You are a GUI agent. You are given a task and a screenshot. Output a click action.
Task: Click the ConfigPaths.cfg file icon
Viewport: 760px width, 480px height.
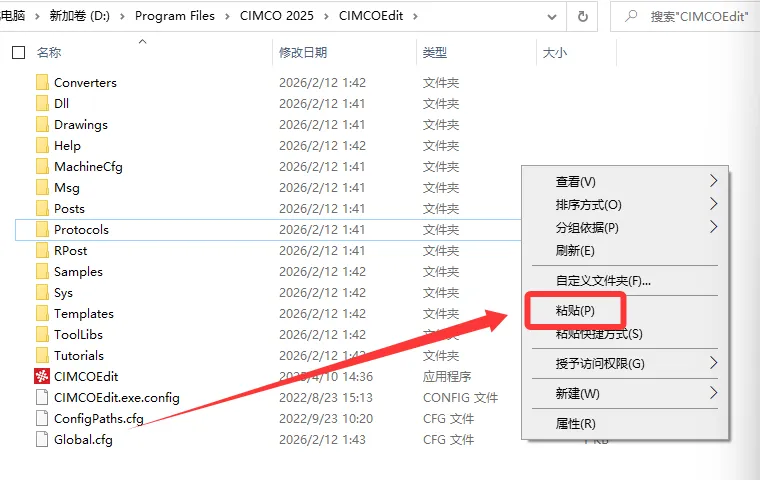[x=42, y=418]
